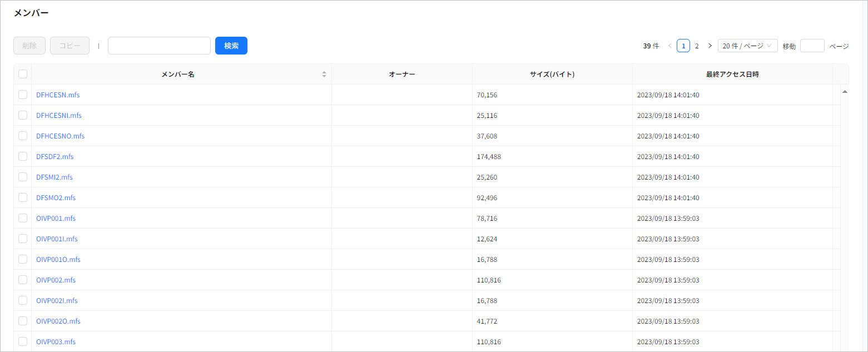Open the OIVP001.mfs member link
Viewport: 868px width, 352px height.
(x=56, y=218)
